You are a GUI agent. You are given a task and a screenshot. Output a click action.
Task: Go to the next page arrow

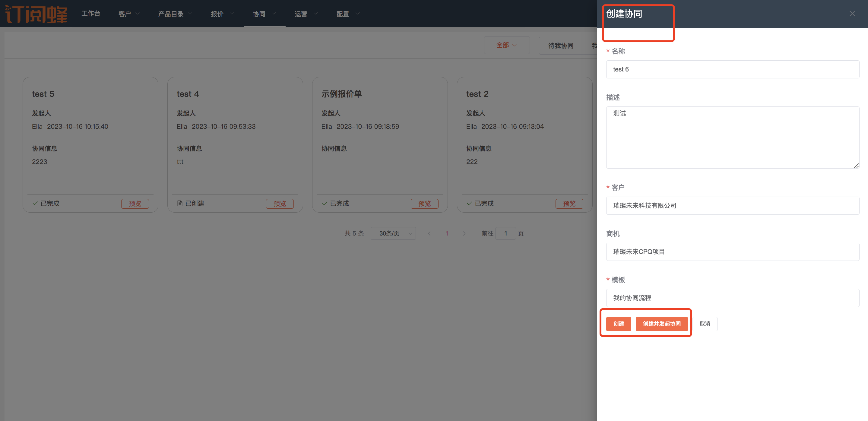[x=464, y=233]
